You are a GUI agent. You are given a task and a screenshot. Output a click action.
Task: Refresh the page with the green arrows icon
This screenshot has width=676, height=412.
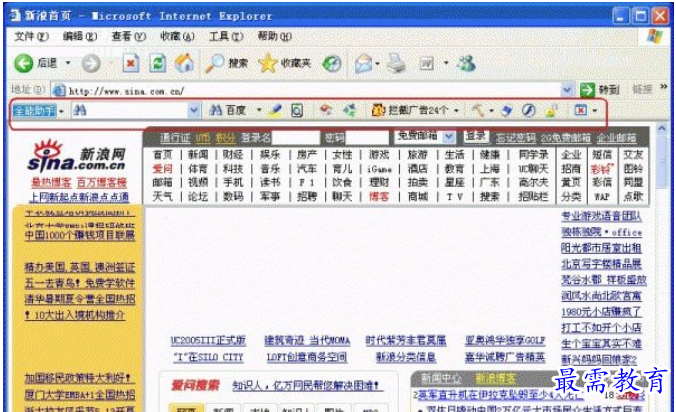click(x=157, y=63)
